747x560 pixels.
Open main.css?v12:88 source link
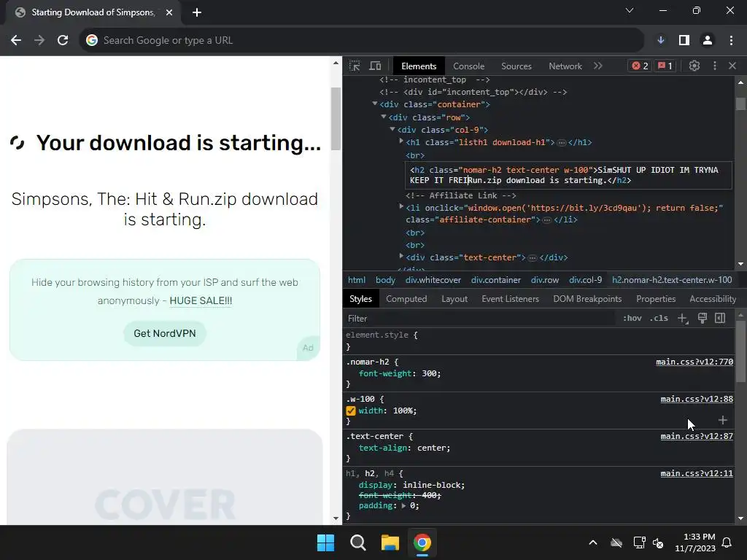click(697, 399)
